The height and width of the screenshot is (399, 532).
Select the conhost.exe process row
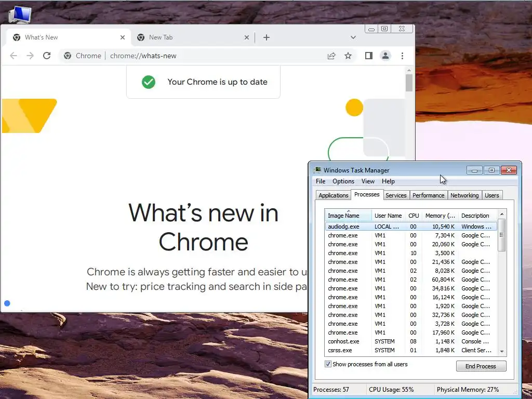pos(411,341)
